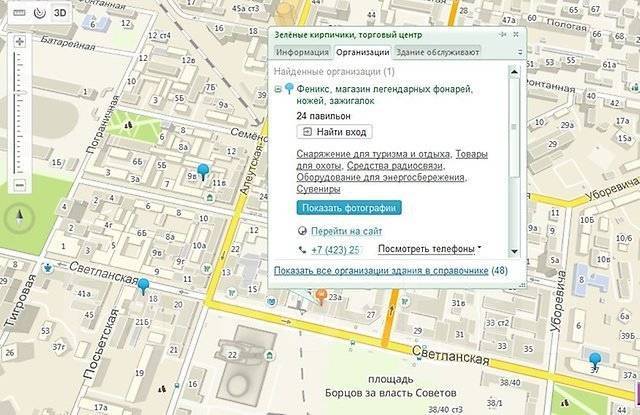Select the ruler measurement tool
Image resolution: width=640 pixels, height=415 pixels.
(x=18, y=14)
